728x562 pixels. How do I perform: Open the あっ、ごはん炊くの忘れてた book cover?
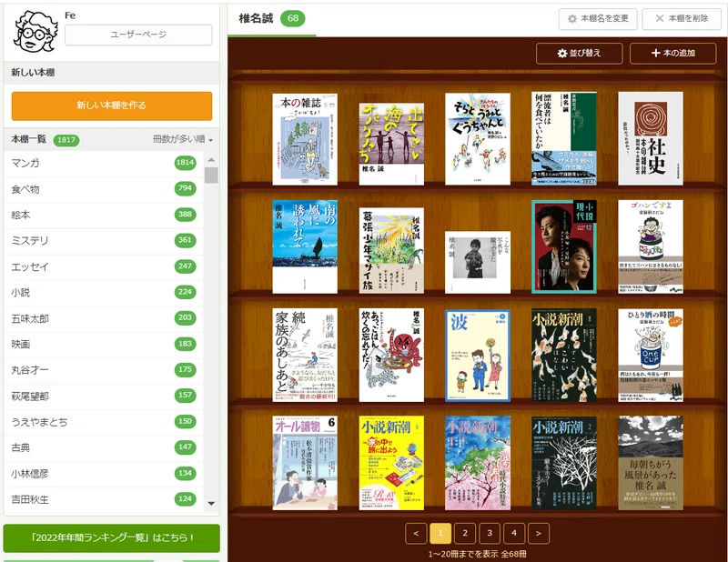(x=391, y=356)
